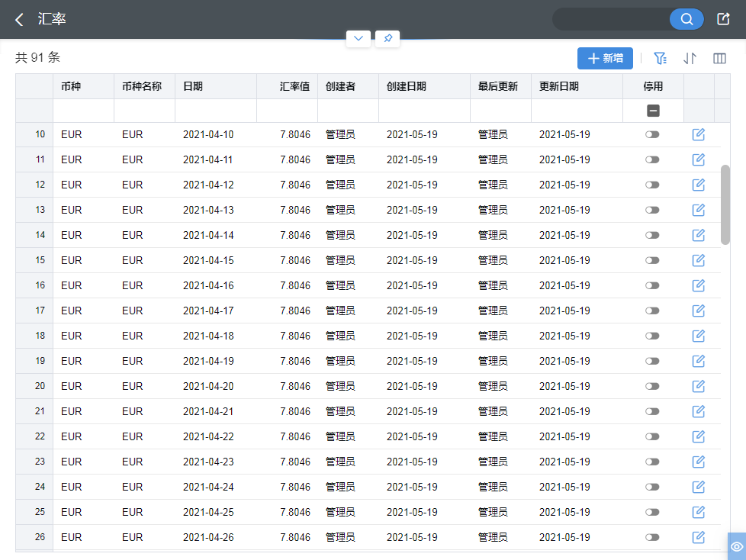Edit the row dated 2021-04-26

pyautogui.click(x=699, y=537)
